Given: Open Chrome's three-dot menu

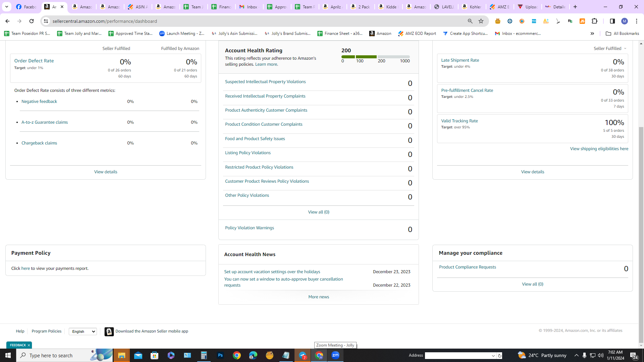Looking at the screenshot, I should (x=637, y=21).
